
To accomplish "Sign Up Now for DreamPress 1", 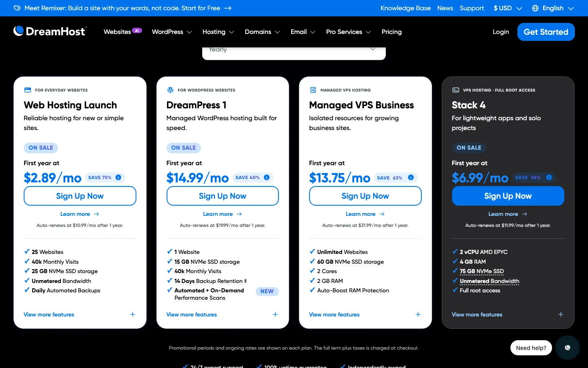I will (x=223, y=196).
